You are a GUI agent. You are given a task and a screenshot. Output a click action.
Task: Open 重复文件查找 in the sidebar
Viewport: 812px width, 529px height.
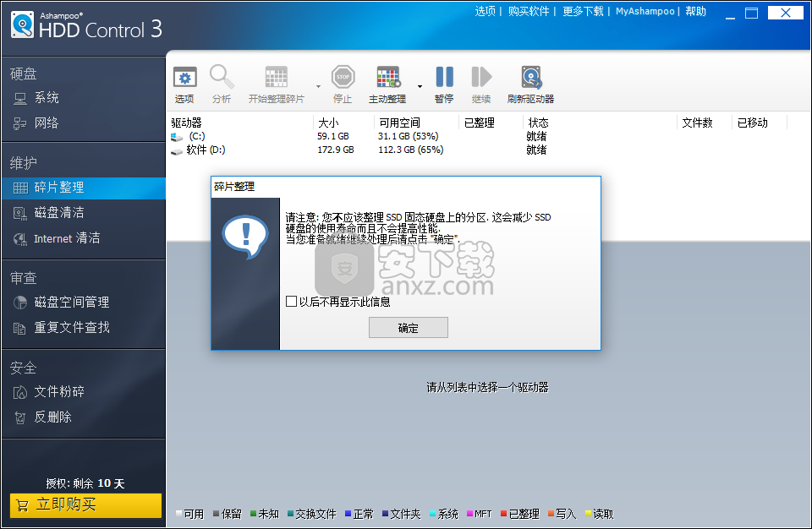84,328
